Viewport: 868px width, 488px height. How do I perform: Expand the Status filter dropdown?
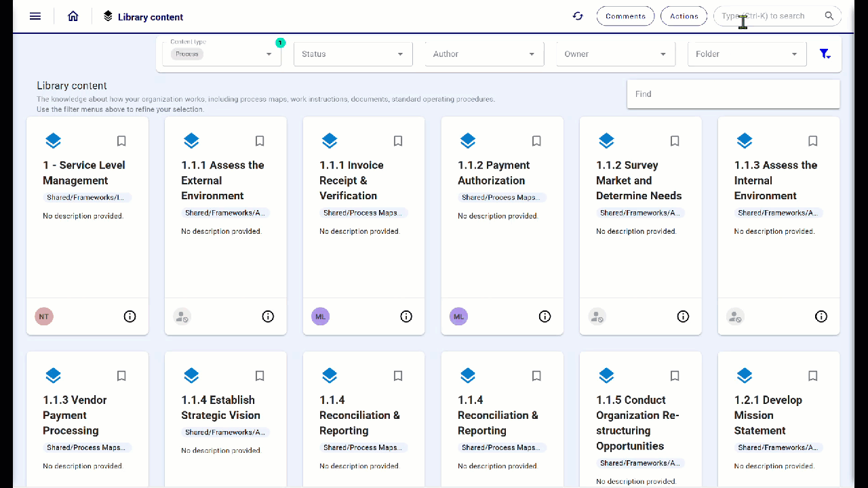[353, 54]
